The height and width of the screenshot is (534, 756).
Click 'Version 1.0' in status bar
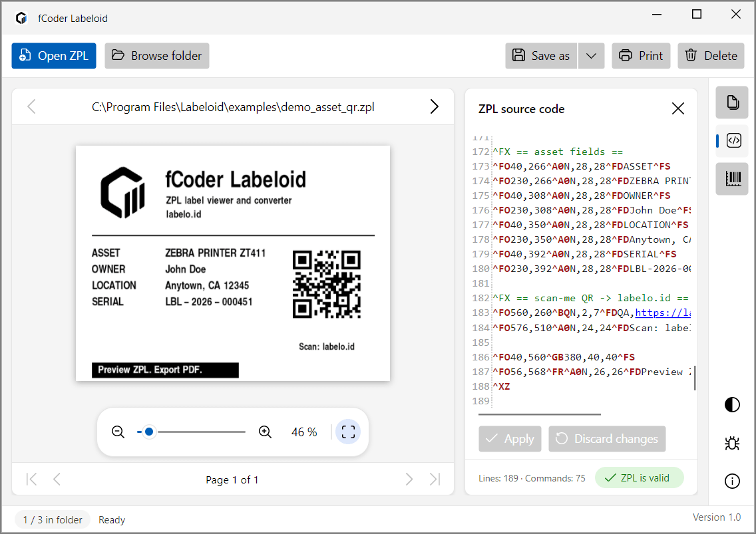coord(717,517)
